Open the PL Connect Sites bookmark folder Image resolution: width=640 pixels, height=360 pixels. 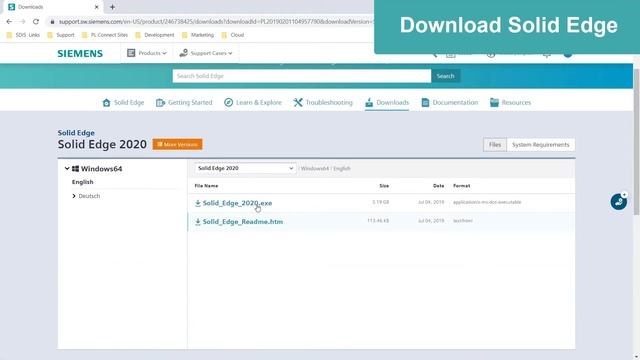coord(105,35)
